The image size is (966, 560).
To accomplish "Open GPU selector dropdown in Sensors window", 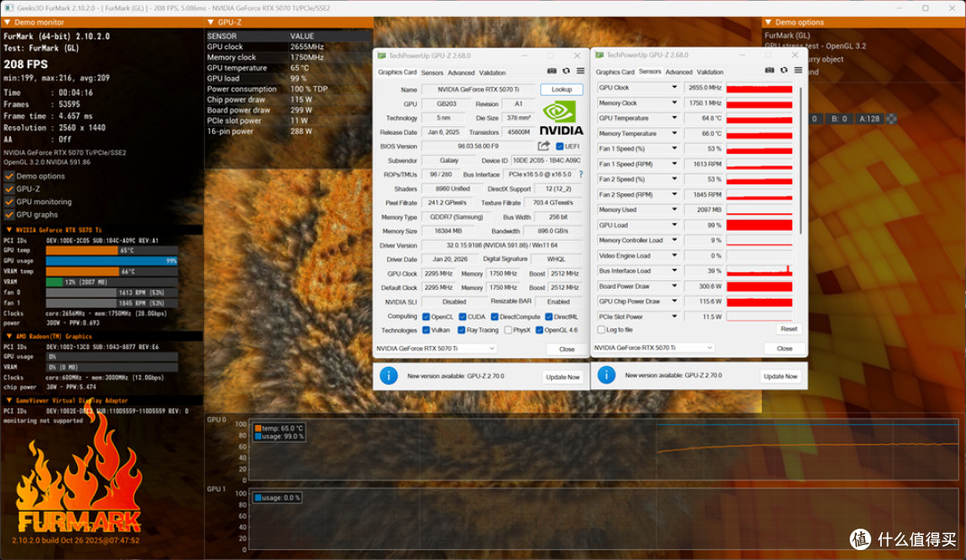I will tap(653, 348).
